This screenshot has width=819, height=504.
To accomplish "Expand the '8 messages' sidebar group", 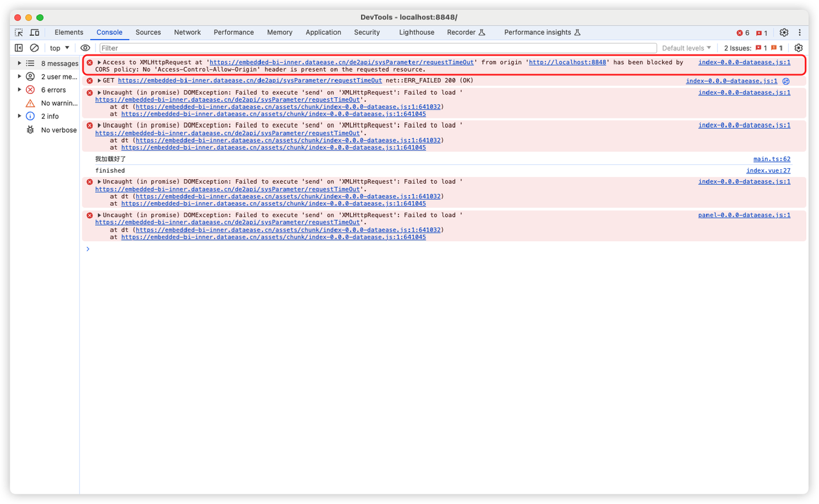I will [20, 63].
